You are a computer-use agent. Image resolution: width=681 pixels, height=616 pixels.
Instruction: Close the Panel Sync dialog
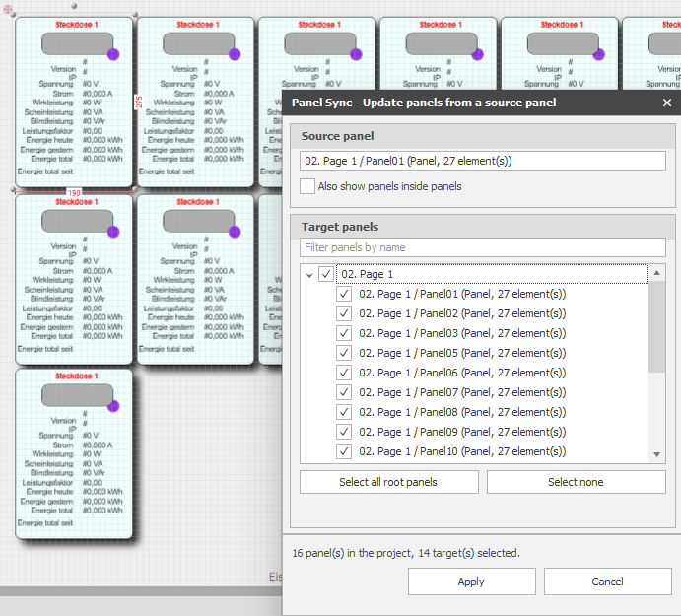pyautogui.click(x=667, y=103)
